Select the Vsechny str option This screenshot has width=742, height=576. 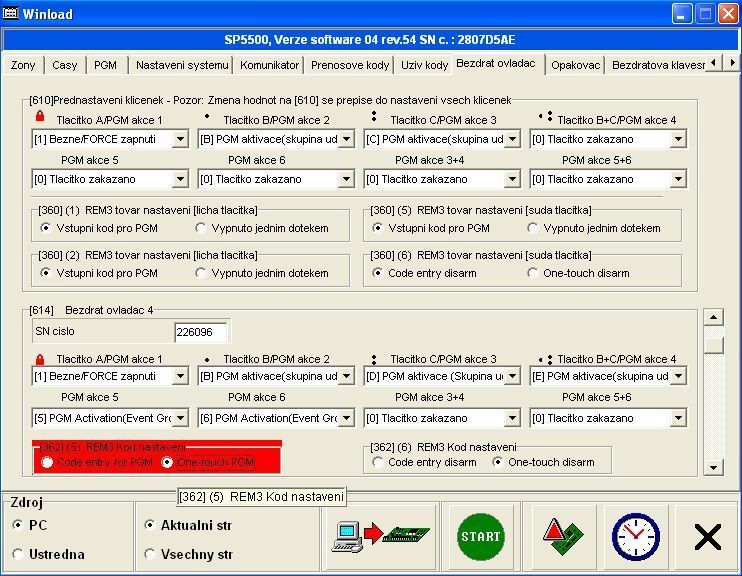pyautogui.click(x=150, y=554)
